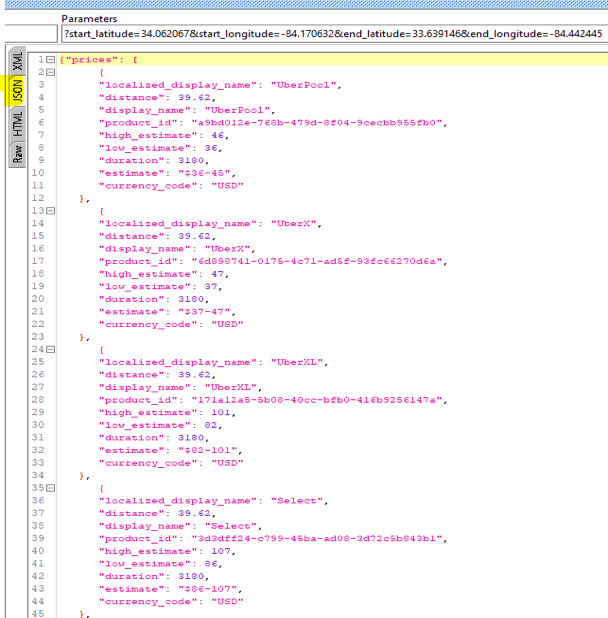This screenshot has width=608, height=618.
Task: Click the display_name "UberXL" on line 27
Action: click(x=231, y=388)
